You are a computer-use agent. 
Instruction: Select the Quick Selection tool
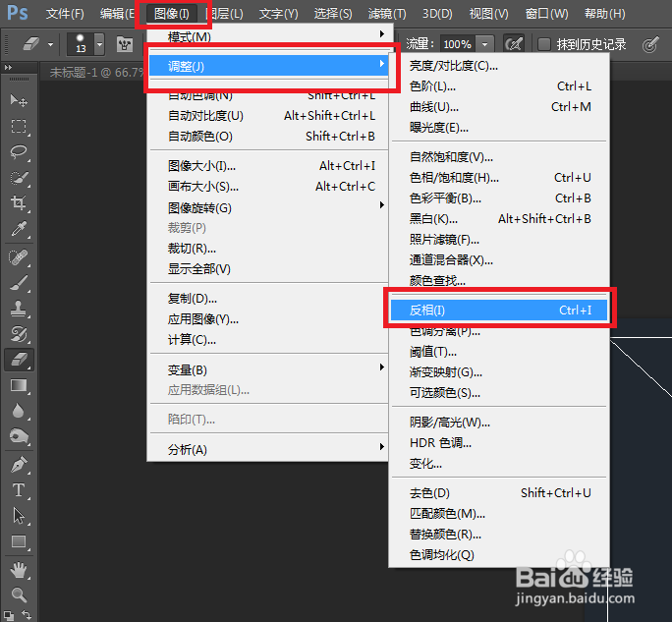[19, 178]
